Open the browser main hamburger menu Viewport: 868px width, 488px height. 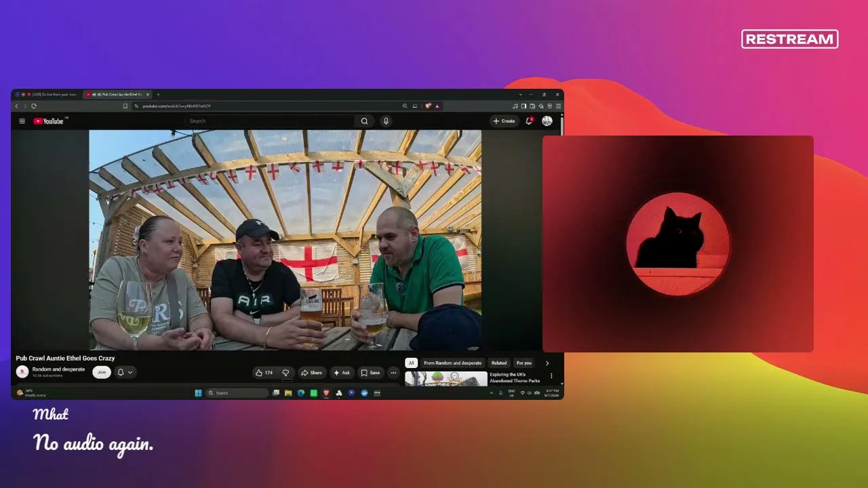click(x=558, y=106)
